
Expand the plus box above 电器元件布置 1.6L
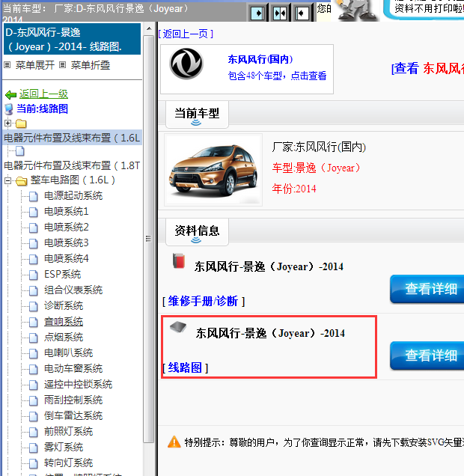coord(8,123)
